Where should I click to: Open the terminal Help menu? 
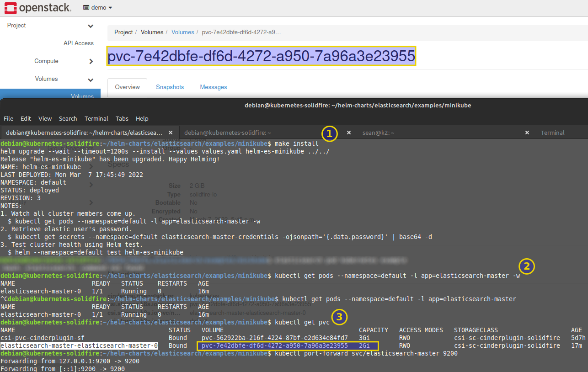142,119
